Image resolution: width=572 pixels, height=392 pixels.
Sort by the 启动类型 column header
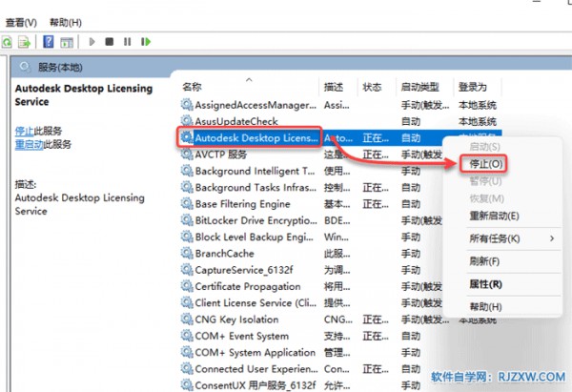(x=419, y=87)
